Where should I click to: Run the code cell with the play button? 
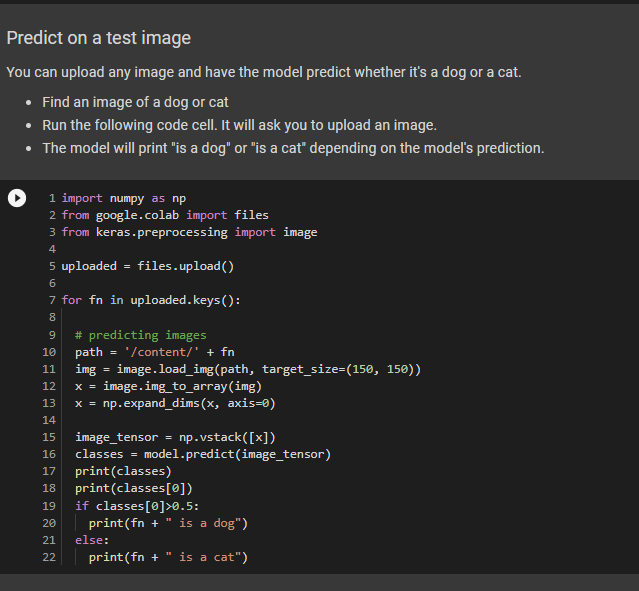click(x=17, y=198)
